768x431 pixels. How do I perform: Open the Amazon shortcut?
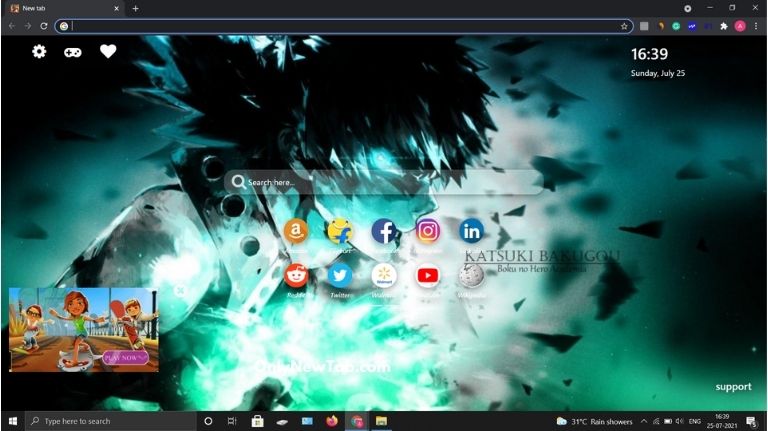point(296,231)
